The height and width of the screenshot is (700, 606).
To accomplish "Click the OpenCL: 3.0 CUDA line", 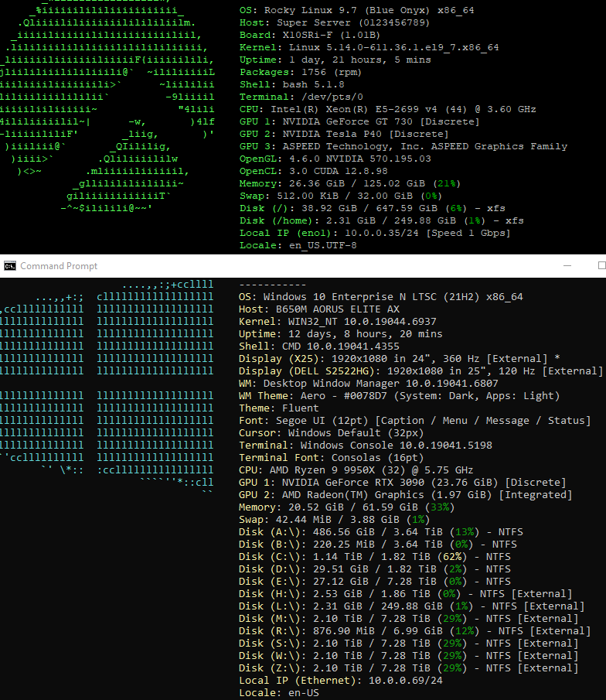I will (313, 172).
